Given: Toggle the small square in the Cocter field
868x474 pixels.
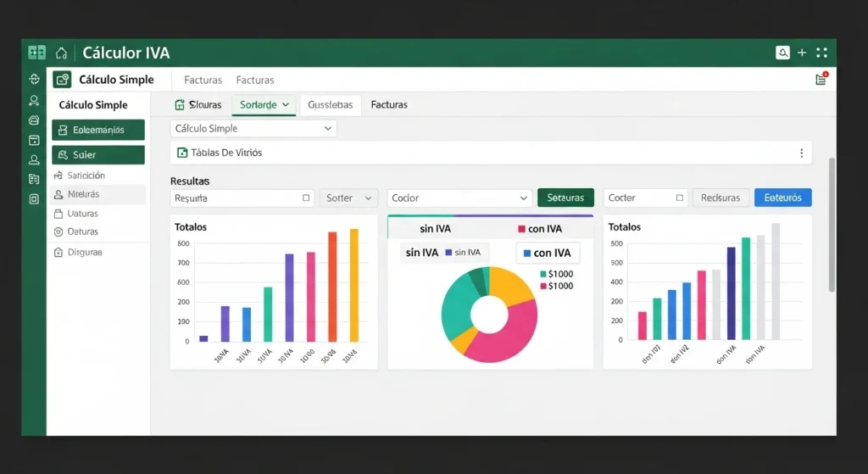Looking at the screenshot, I should pos(679,198).
